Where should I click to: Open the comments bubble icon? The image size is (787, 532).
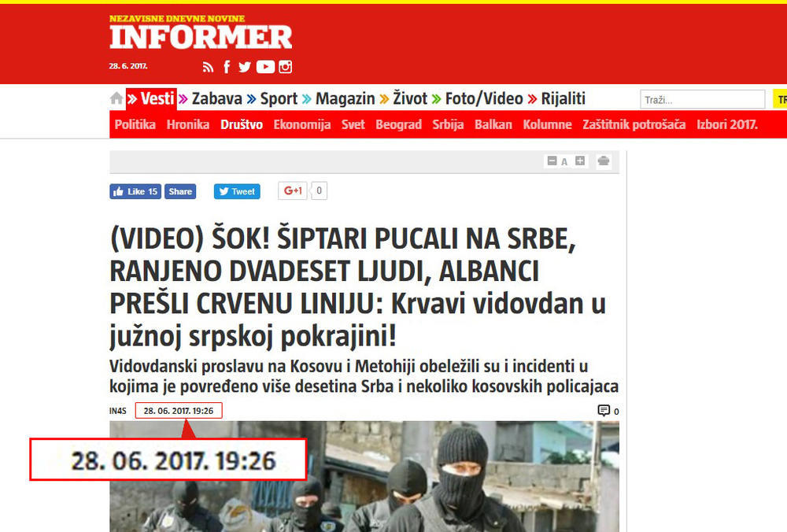604,411
